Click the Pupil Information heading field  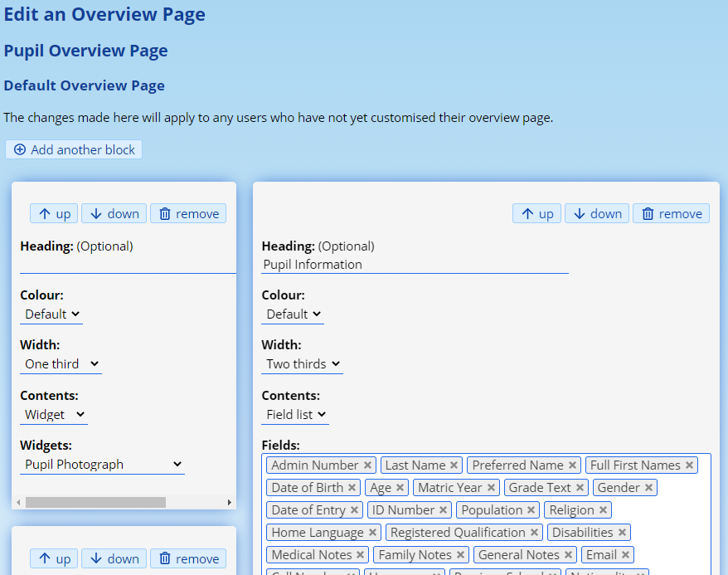coord(415,265)
